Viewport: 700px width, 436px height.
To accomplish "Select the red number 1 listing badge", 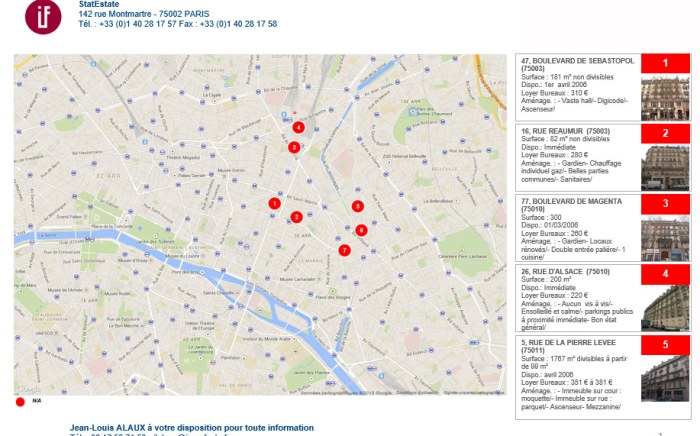I will [665, 63].
